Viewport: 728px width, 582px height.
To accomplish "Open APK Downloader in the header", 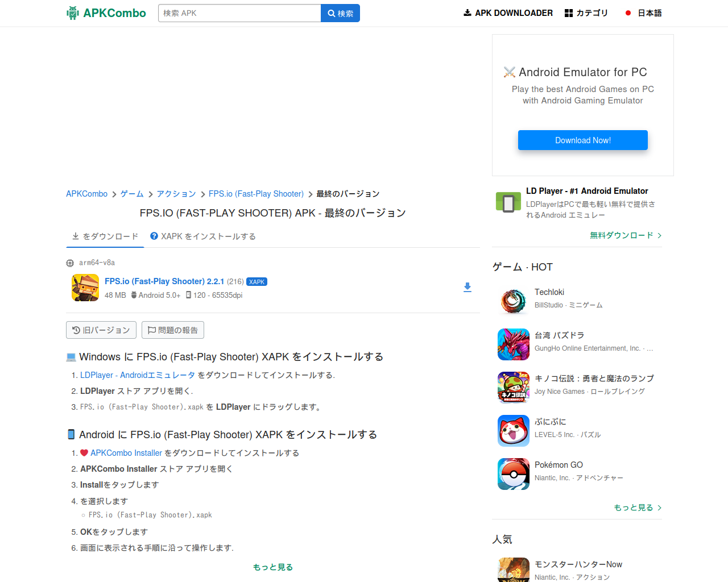I will tap(508, 13).
